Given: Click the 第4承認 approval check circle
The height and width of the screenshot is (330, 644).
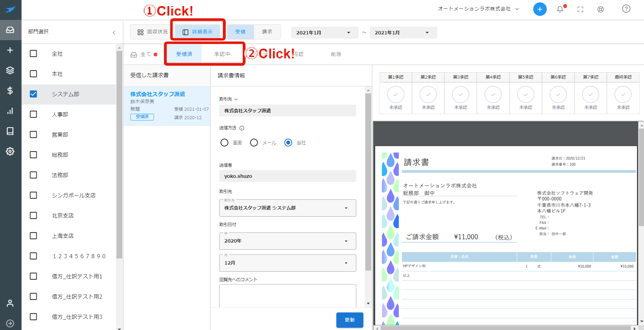Looking at the screenshot, I should [493, 95].
